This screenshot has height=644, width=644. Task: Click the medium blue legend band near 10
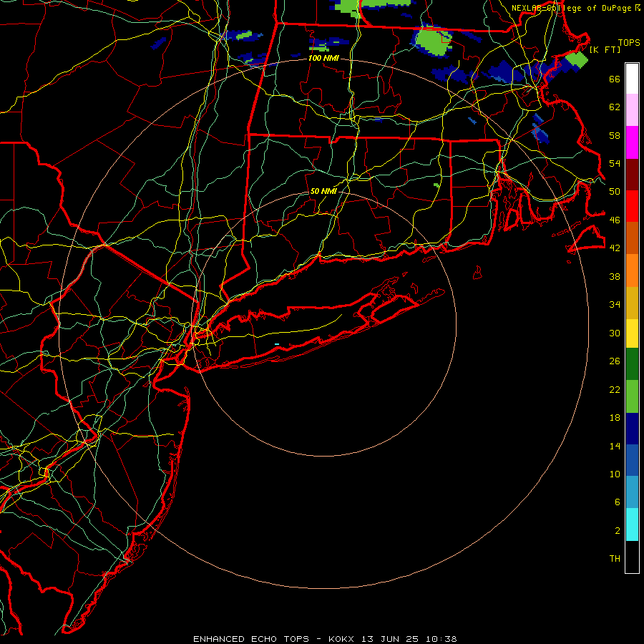coord(632,460)
